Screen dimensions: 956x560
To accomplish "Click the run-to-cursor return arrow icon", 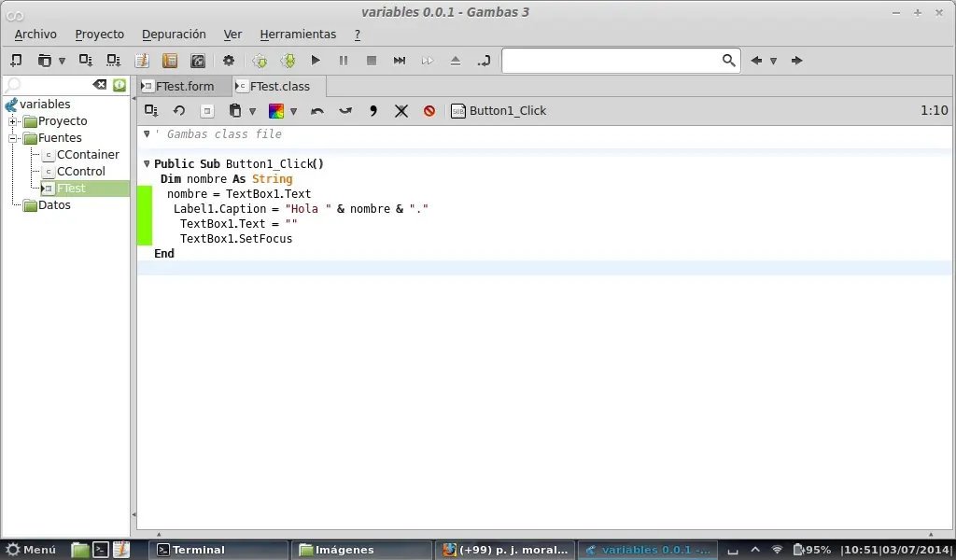I will click(484, 61).
